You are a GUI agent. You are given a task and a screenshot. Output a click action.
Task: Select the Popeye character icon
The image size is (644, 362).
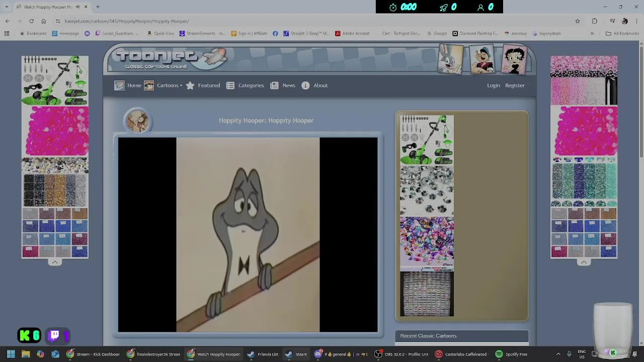(482, 59)
